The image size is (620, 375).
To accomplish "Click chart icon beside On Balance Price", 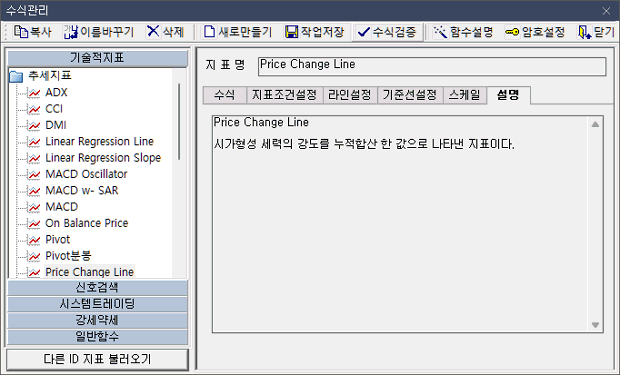I will [x=34, y=223].
